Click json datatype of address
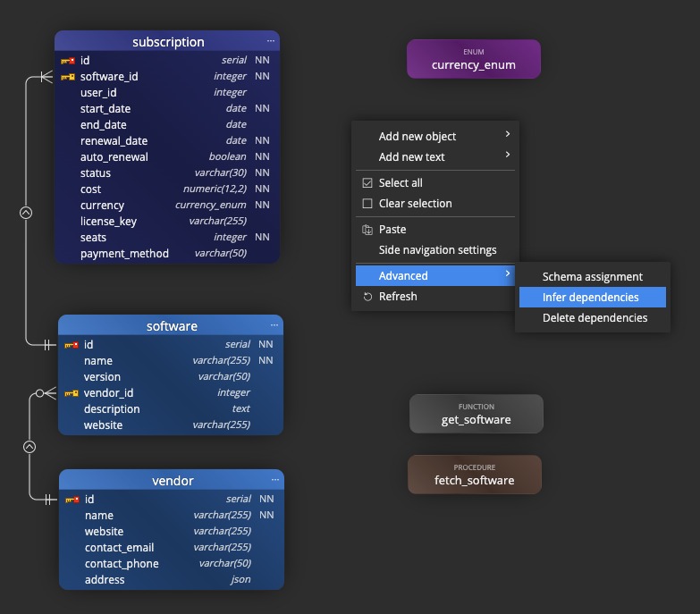 240,580
